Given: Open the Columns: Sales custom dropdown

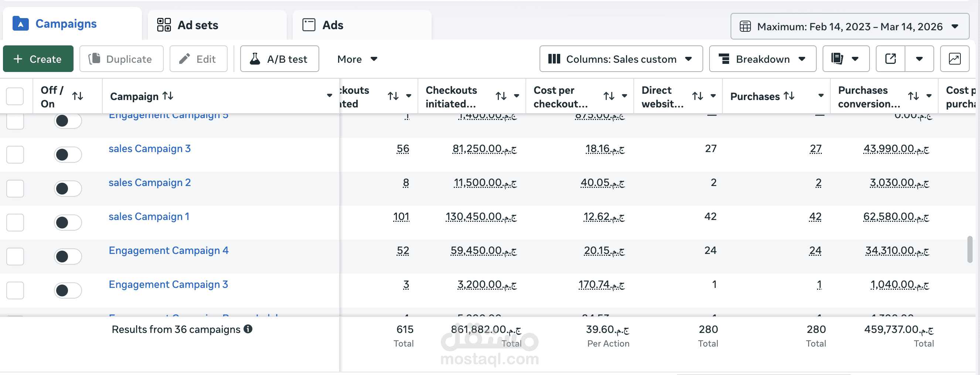Looking at the screenshot, I should click(621, 59).
